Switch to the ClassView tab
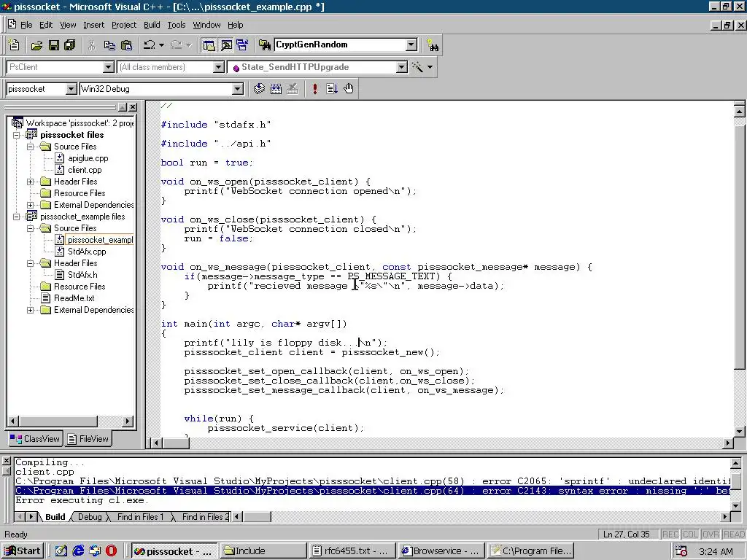The width and height of the screenshot is (747, 560). 35,438
